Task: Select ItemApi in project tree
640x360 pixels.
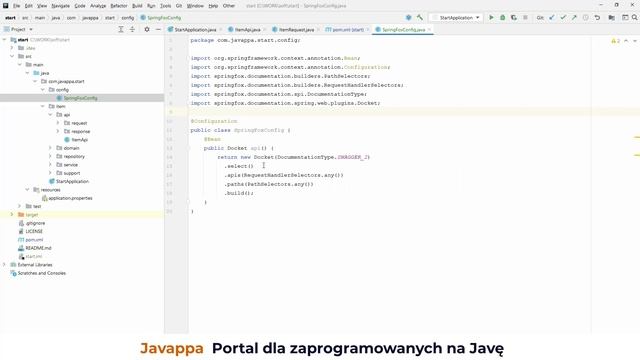Action: 80,140
